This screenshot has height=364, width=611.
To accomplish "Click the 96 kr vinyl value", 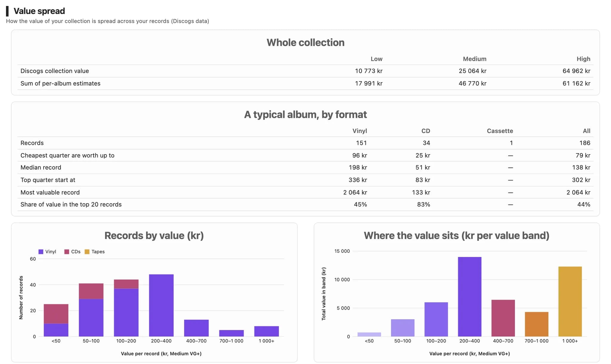I will coord(359,155).
